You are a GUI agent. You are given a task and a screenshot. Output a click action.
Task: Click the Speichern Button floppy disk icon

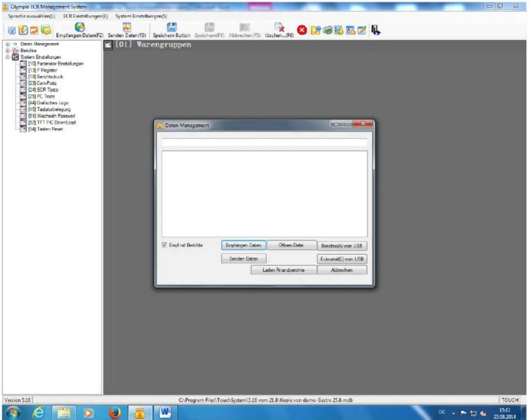172,27
